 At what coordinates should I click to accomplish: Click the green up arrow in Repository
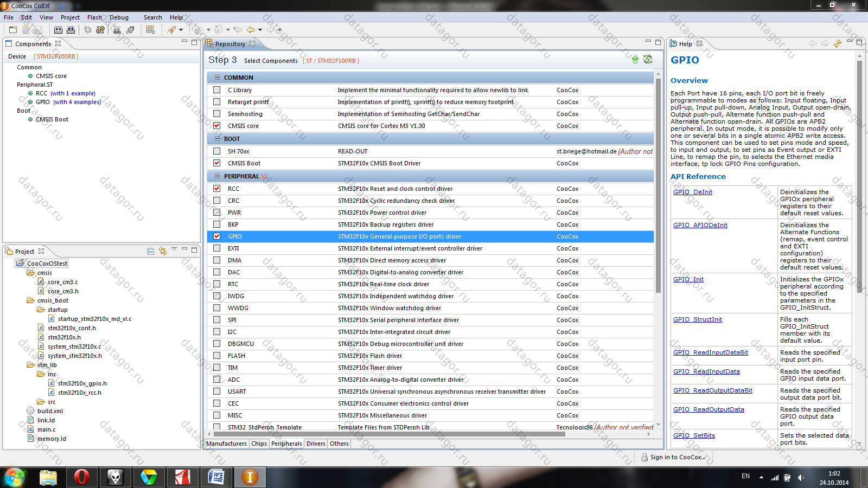[635, 60]
